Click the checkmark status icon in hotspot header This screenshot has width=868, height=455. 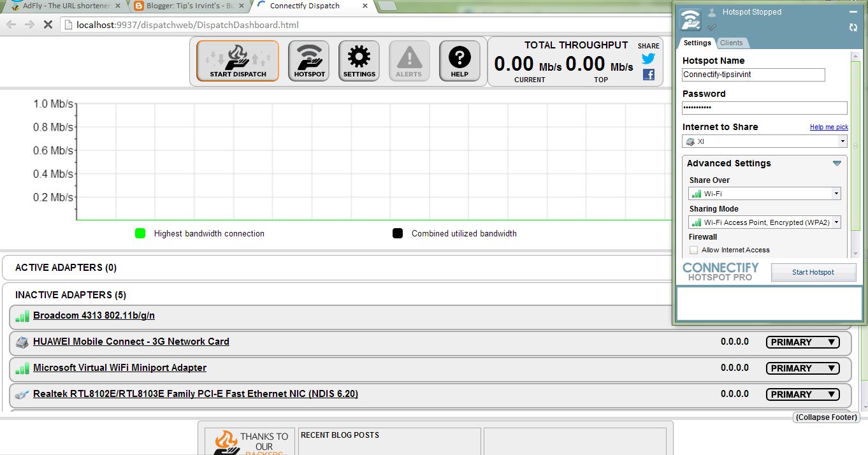click(712, 27)
